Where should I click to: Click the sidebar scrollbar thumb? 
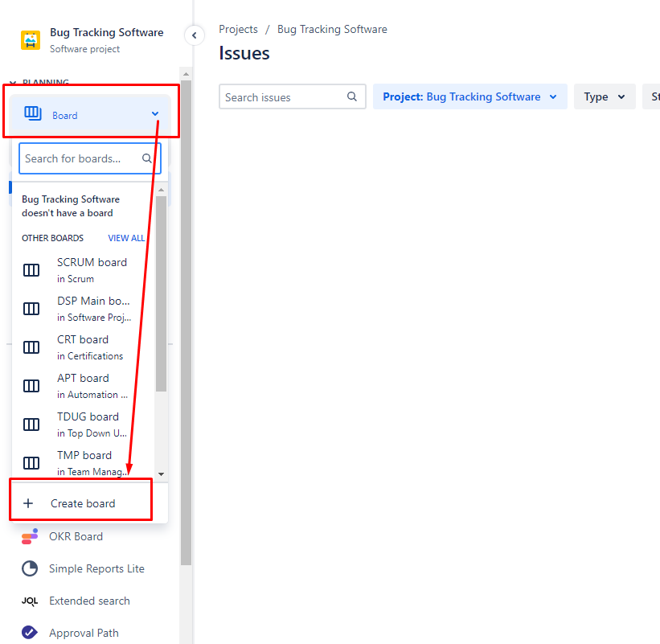click(x=186, y=323)
